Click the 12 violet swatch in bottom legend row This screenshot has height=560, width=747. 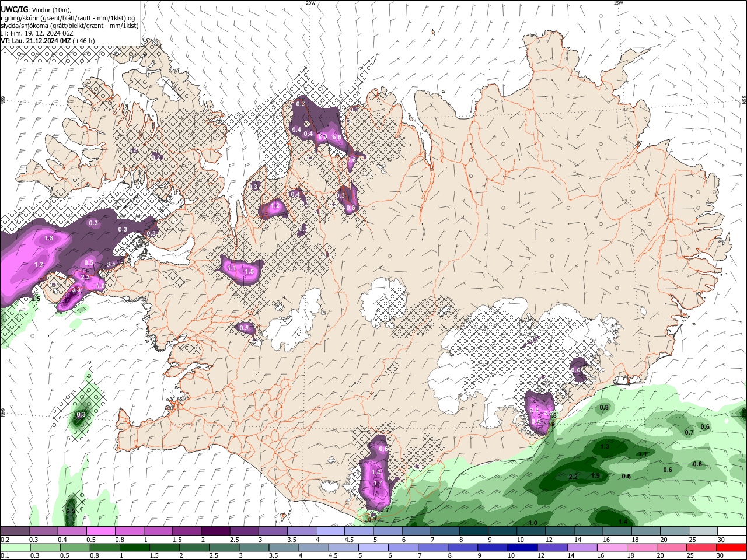coord(551,548)
